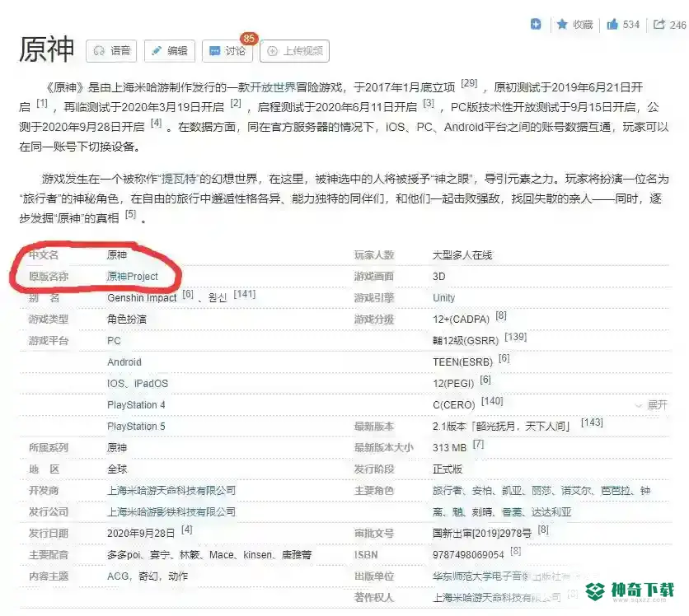Click the Android platform entry
The width and height of the screenshot is (689, 616).
tap(124, 362)
